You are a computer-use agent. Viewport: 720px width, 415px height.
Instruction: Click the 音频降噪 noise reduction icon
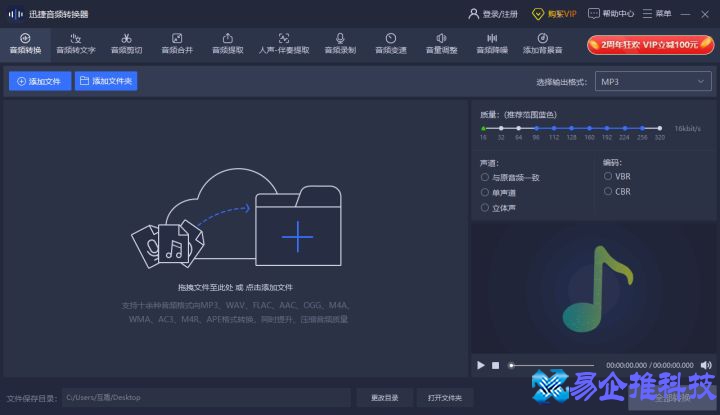click(492, 39)
